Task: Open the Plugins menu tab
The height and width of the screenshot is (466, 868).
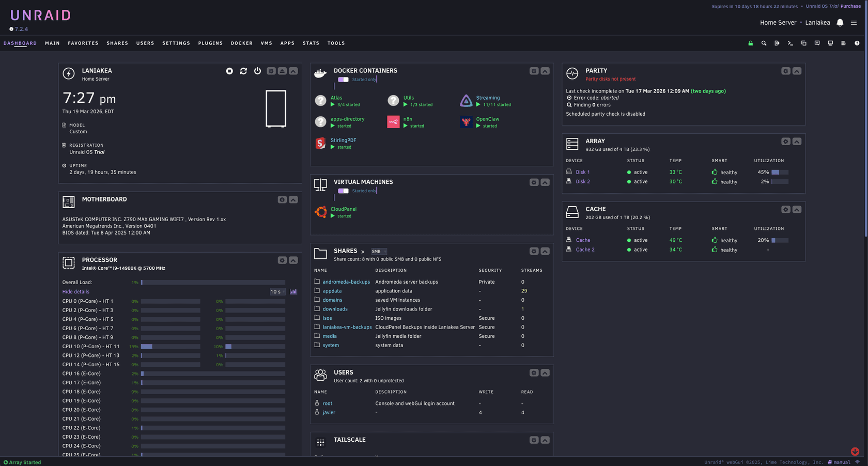Action: (x=210, y=43)
